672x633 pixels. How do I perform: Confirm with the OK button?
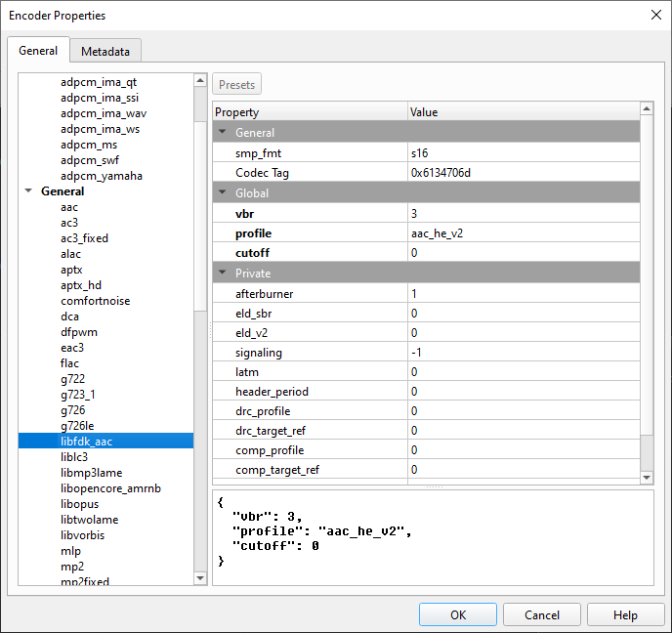pyautogui.click(x=458, y=615)
